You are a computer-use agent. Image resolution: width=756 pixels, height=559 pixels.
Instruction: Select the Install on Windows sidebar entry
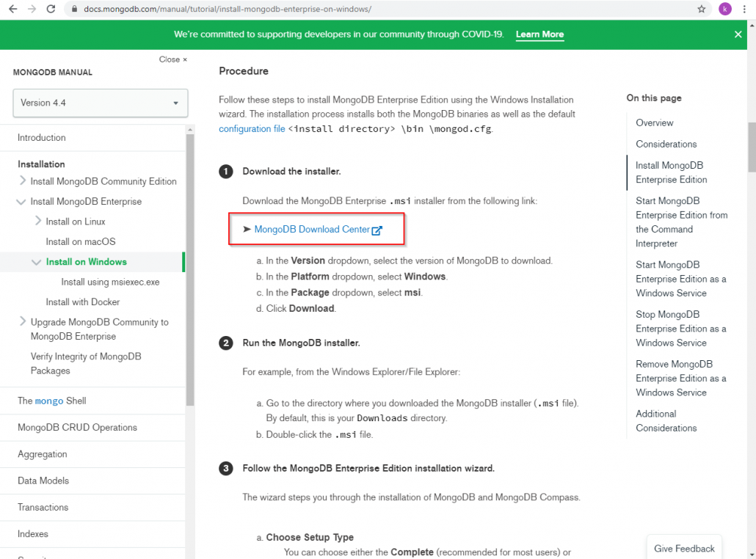pos(85,261)
